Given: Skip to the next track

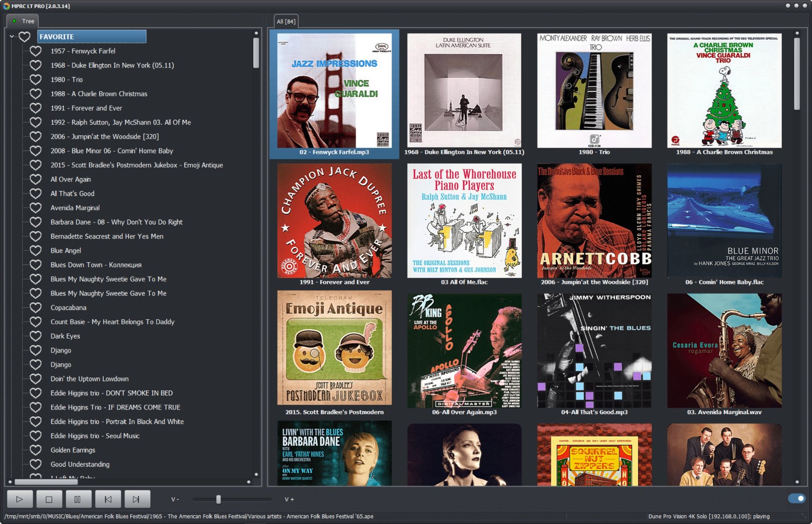Looking at the screenshot, I should pos(137,499).
